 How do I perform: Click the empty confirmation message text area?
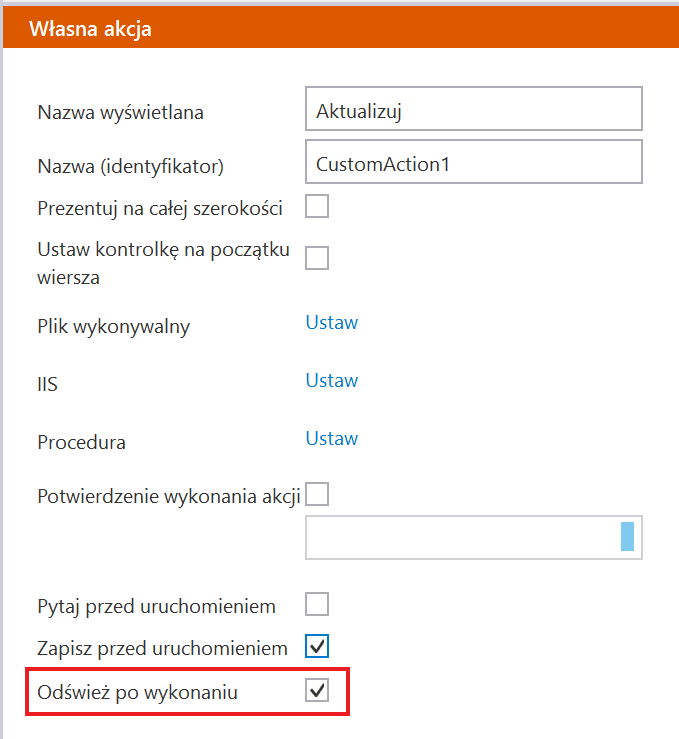(460, 537)
